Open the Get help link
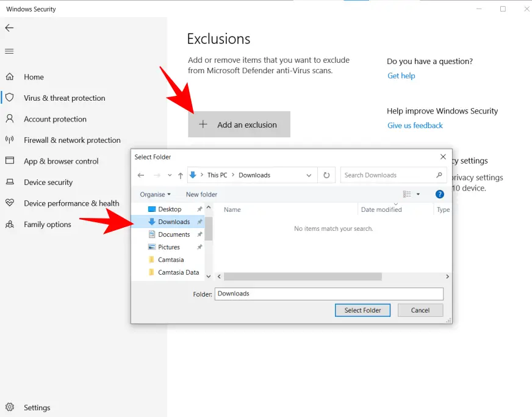 pyautogui.click(x=401, y=76)
